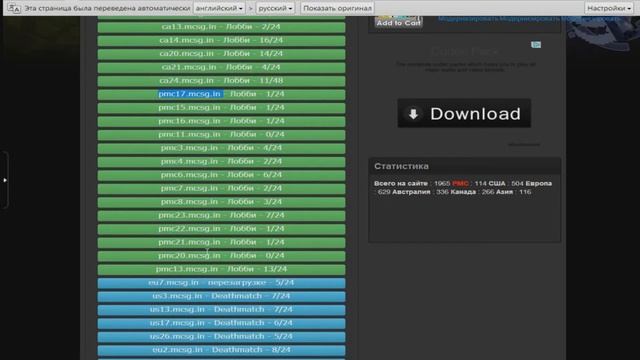Click the Европа statistic label
Image resolution: width=640 pixels, height=360 pixels.
pos(539,184)
